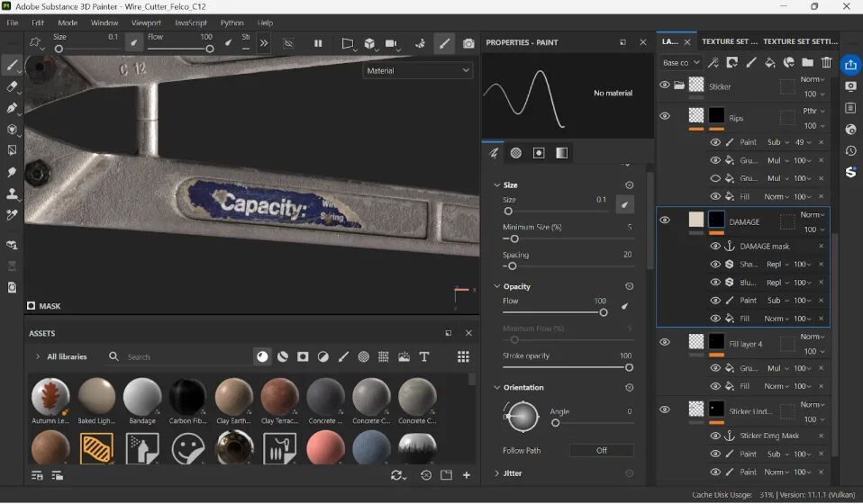Open the Material viewport channel dropdown
The height and width of the screenshot is (504, 863).
pos(418,71)
